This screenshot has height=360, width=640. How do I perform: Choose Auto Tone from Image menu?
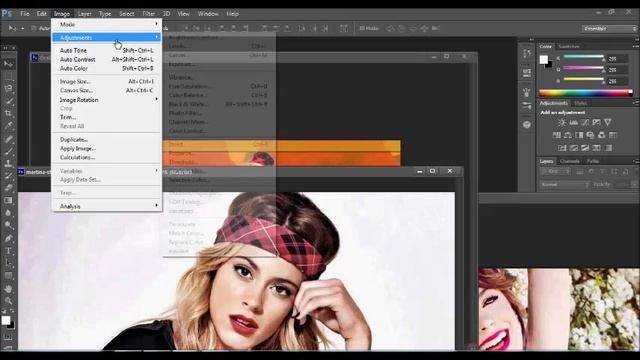pos(107,50)
